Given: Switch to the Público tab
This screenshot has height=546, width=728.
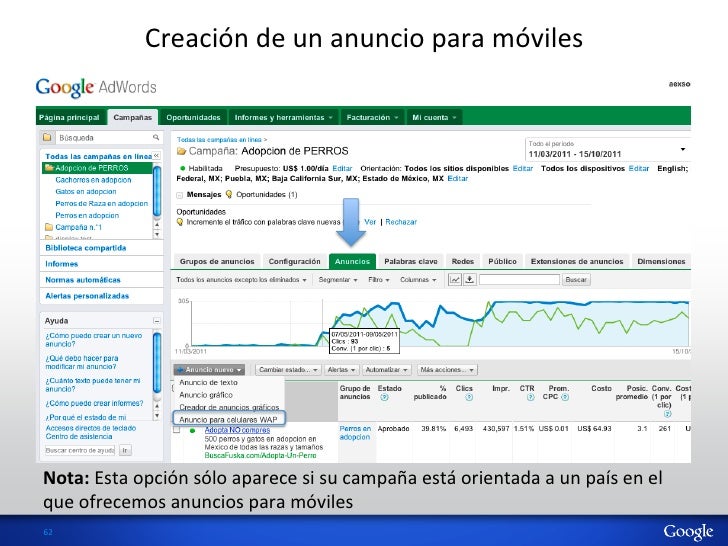Looking at the screenshot, I should [x=502, y=261].
